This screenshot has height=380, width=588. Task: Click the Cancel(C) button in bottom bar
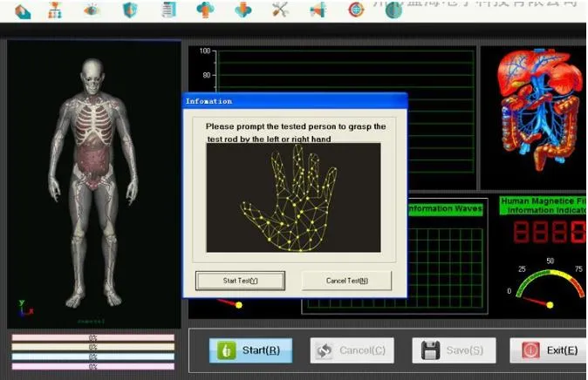(x=352, y=350)
